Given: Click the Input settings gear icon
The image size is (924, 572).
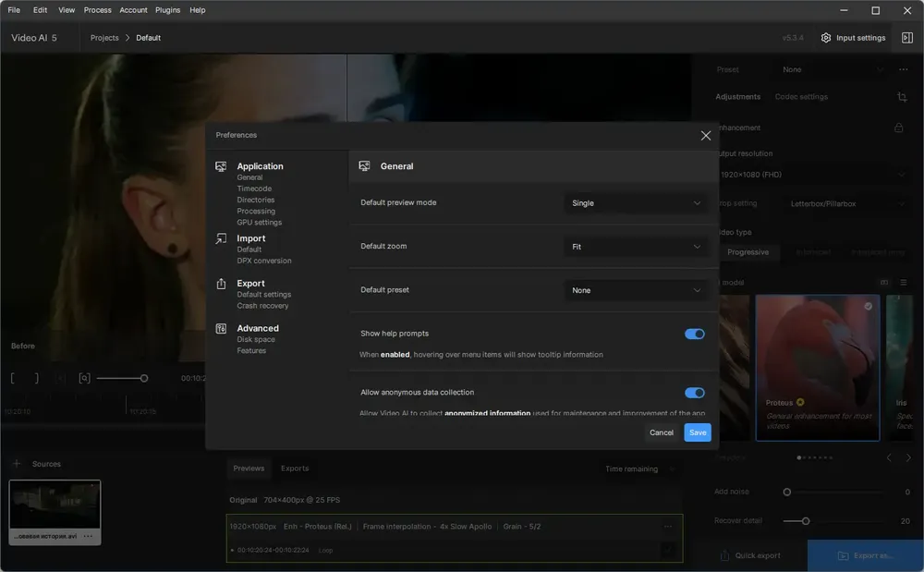Looking at the screenshot, I should click(x=825, y=38).
